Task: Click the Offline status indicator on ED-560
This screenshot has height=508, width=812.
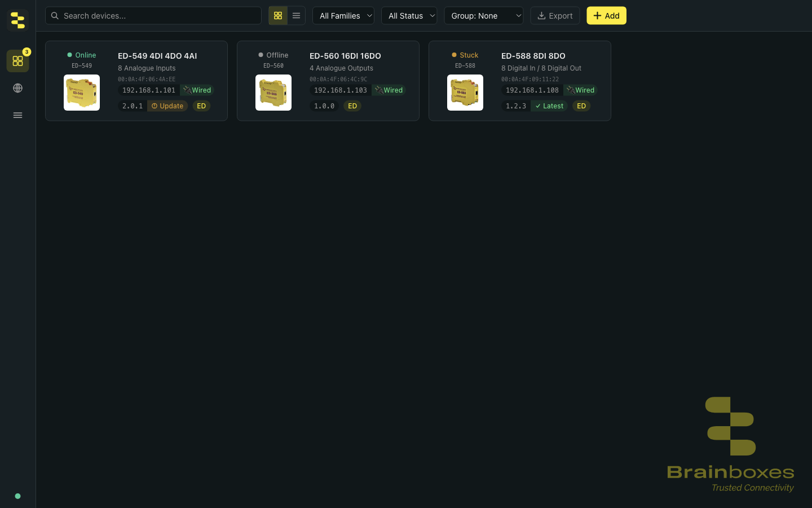Action: (x=273, y=55)
